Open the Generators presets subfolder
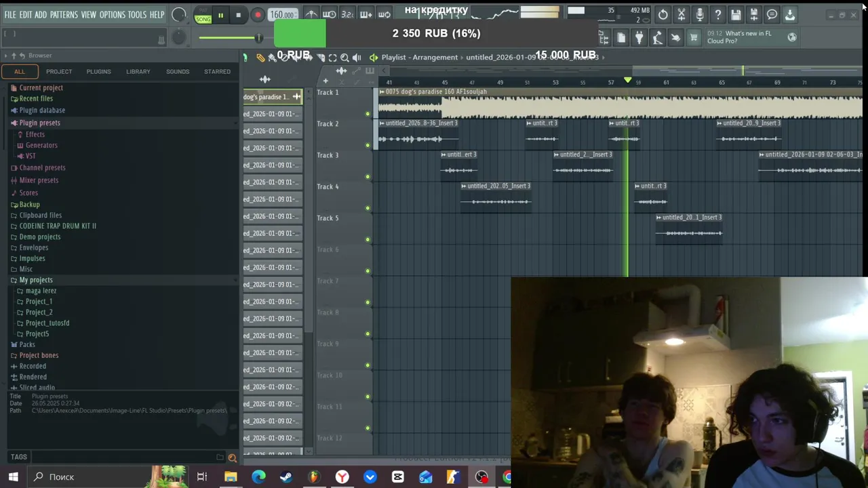This screenshot has height=488, width=868. coord(41,145)
